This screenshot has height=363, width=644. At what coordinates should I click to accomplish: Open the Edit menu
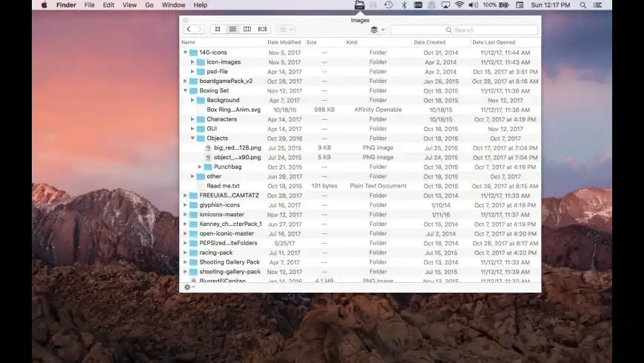coord(108,5)
